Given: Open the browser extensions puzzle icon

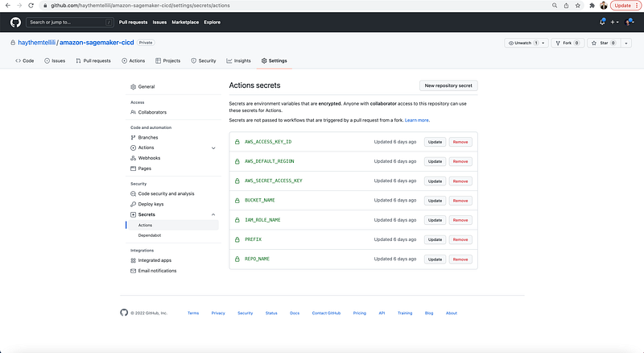Looking at the screenshot, I should click(592, 6).
